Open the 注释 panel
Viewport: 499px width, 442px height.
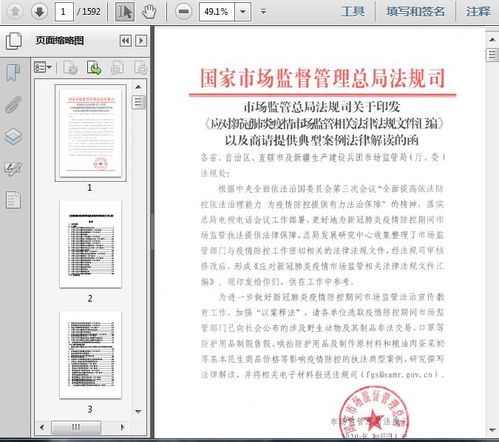(x=478, y=12)
